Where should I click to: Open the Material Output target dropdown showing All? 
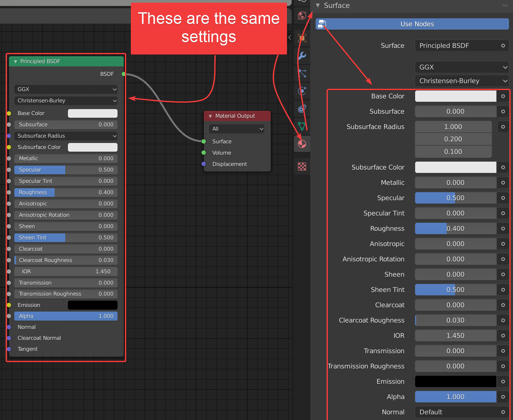click(x=237, y=129)
